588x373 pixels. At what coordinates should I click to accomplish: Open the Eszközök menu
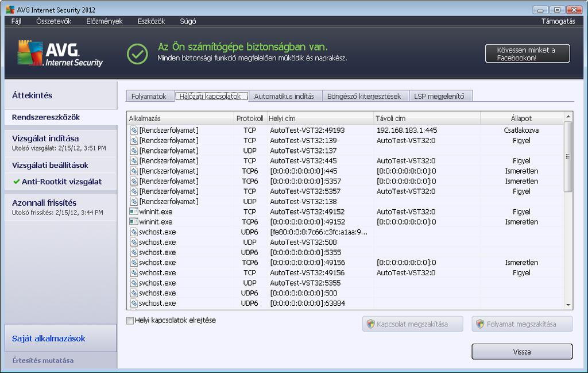[x=151, y=21]
